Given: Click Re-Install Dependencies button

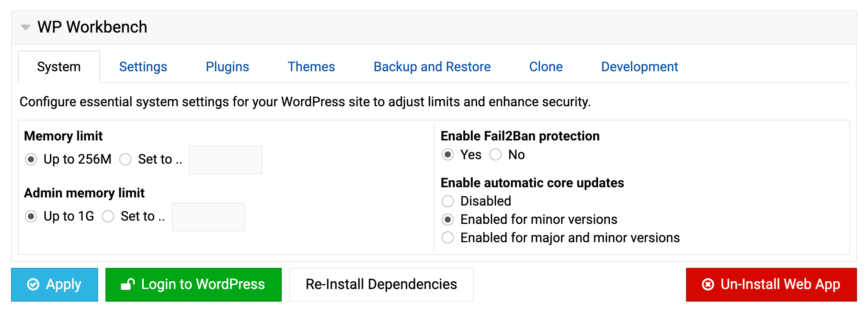Looking at the screenshot, I should pos(381,285).
